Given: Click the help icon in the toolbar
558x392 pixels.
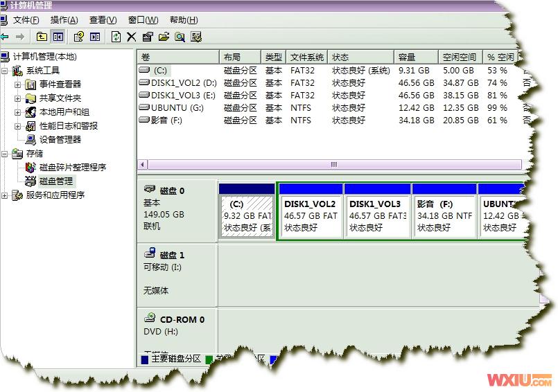Looking at the screenshot, I should tap(78, 37).
